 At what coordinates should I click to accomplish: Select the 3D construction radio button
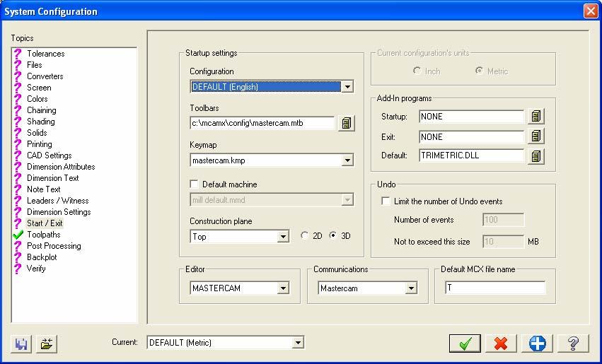point(333,235)
